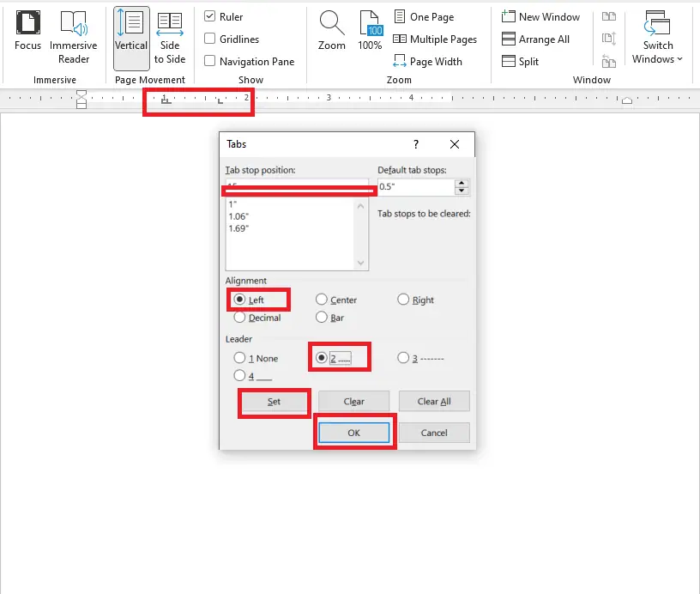The height and width of the screenshot is (594, 700).
Task: Switch to Side to Side page movement
Action: pyautogui.click(x=170, y=34)
